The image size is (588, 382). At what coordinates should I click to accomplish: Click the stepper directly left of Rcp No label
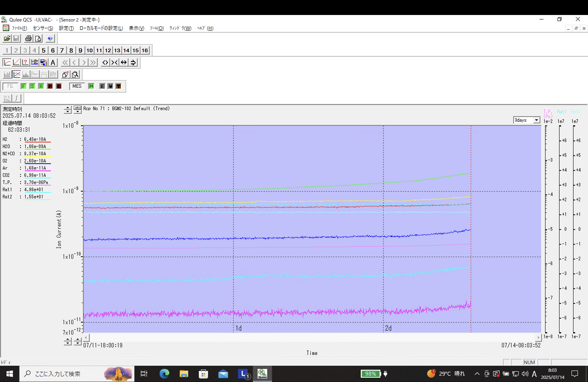click(x=78, y=109)
